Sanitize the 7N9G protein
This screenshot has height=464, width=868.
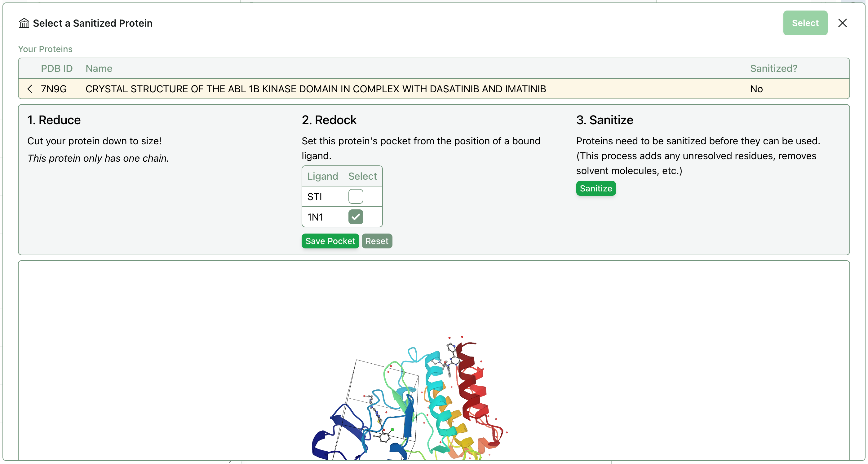596,189
